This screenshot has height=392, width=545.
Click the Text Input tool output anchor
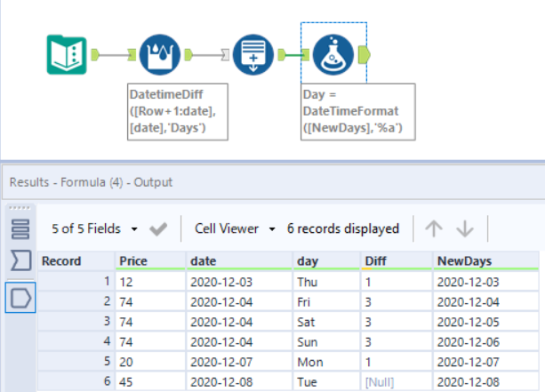(95, 54)
